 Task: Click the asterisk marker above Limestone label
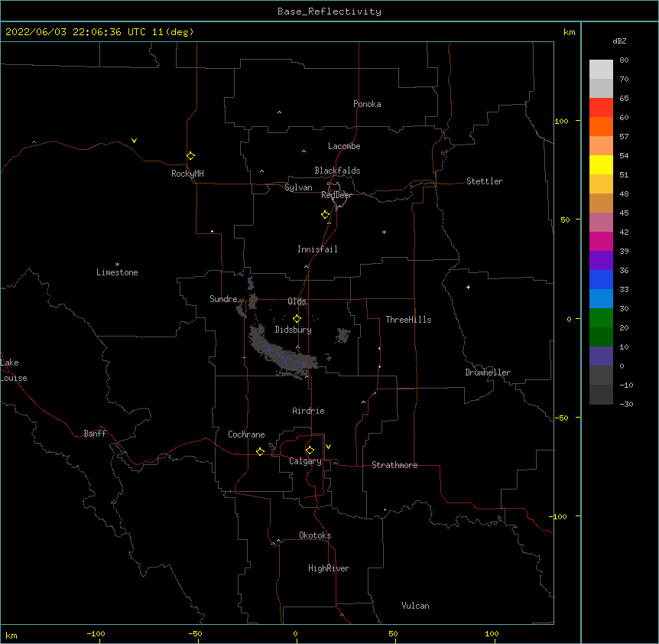pyautogui.click(x=117, y=265)
